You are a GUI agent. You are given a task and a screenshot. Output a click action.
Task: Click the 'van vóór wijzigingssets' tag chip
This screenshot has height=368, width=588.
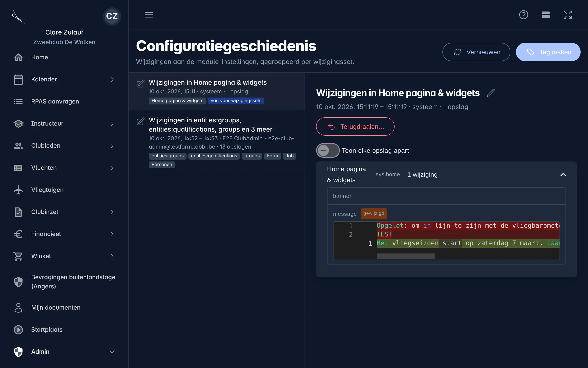tap(236, 101)
